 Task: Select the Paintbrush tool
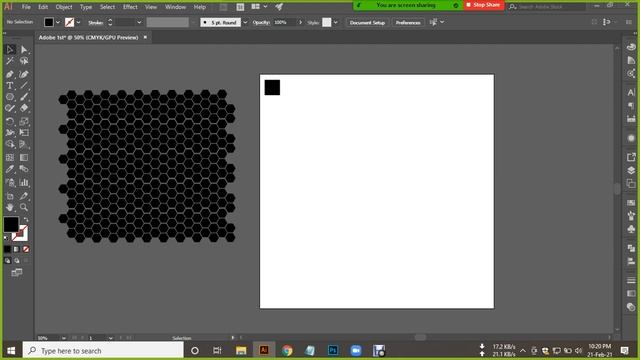click(24, 97)
